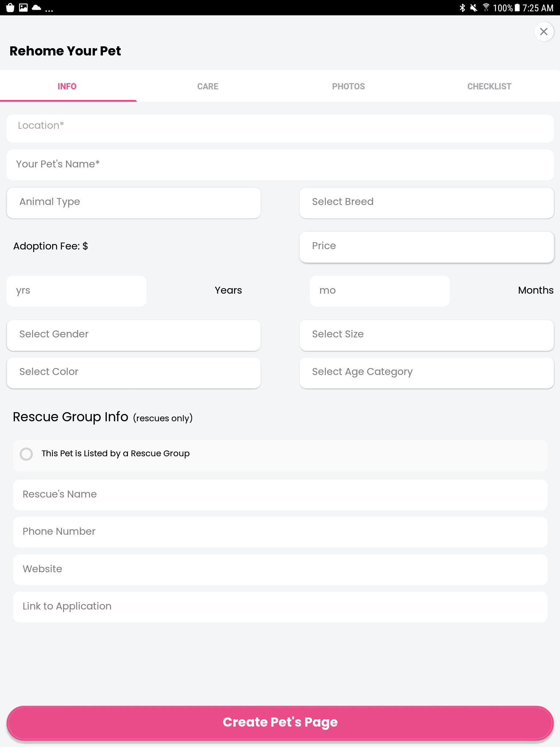Go to the PHOTOS tab
Image resolution: width=560 pixels, height=747 pixels.
(x=348, y=86)
